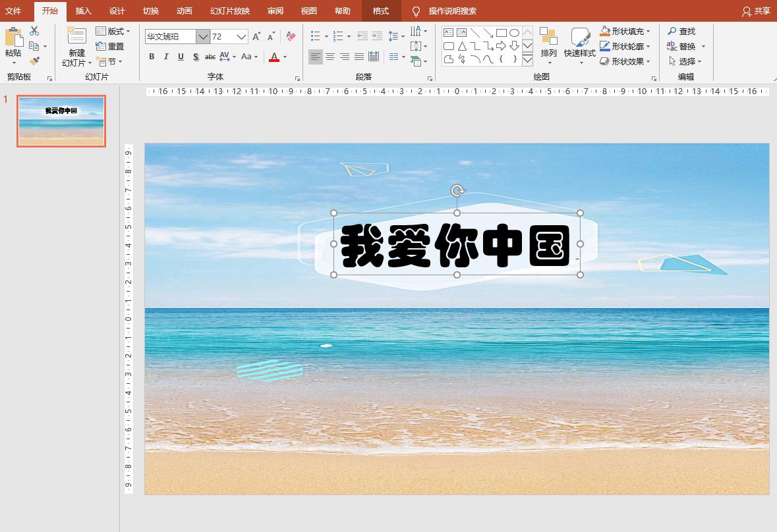Toggle Italic formatting
This screenshot has height=532, width=777.
point(166,57)
